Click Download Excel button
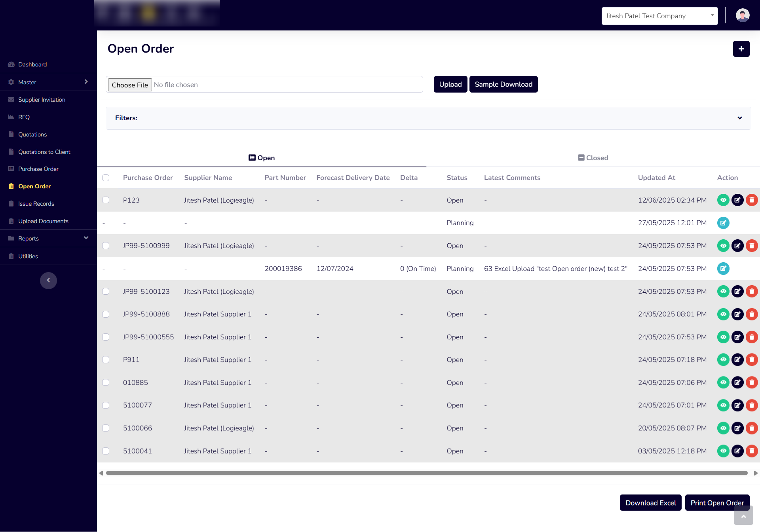 pos(650,503)
